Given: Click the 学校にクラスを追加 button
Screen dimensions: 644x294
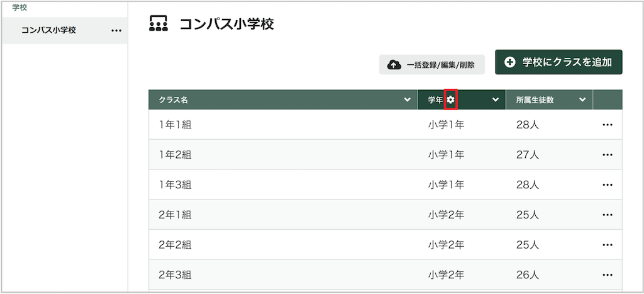Looking at the screenshot, I should point(558,62).
